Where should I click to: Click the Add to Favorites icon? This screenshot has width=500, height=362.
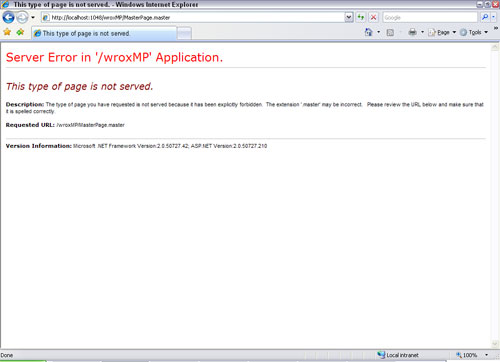20,32
